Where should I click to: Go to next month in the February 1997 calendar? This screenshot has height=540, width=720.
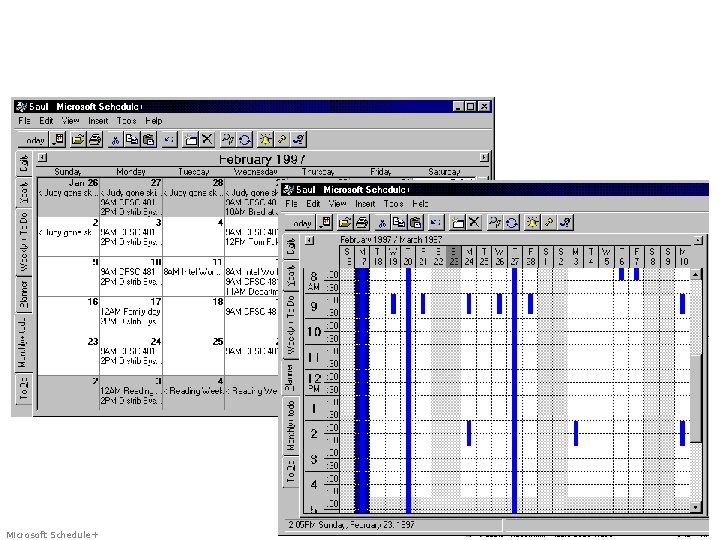point(484,158)
